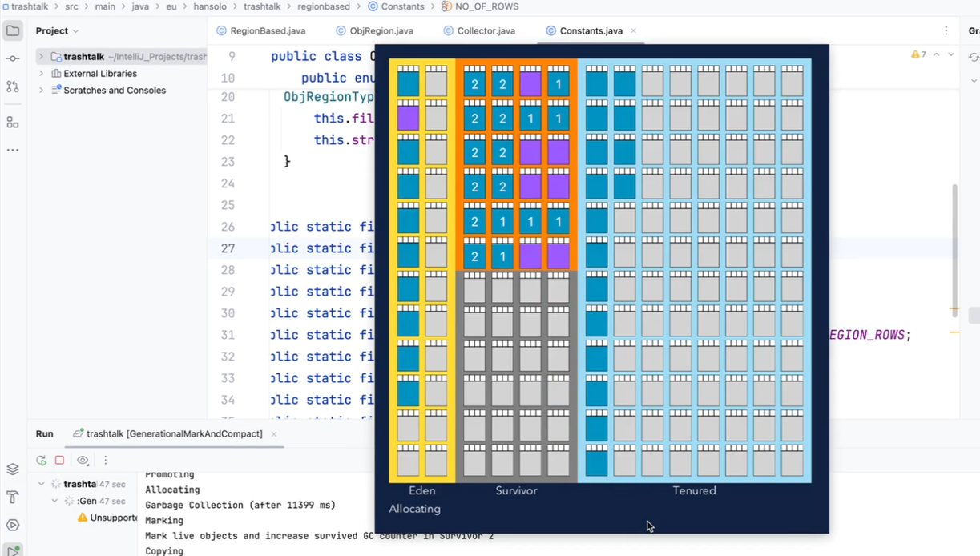Click the RegionBased.java class icon
The height and width of the screenshot is (556, 980).
point(221,31)
